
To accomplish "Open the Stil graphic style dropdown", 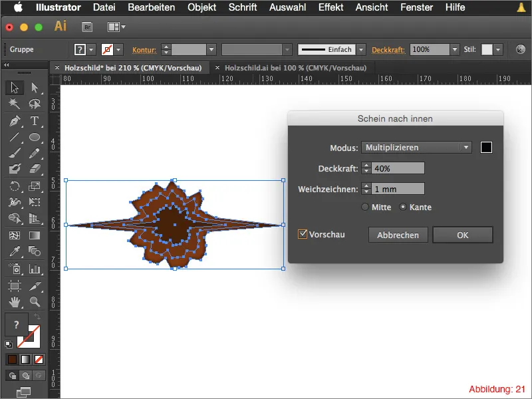I will coord(497,49).
